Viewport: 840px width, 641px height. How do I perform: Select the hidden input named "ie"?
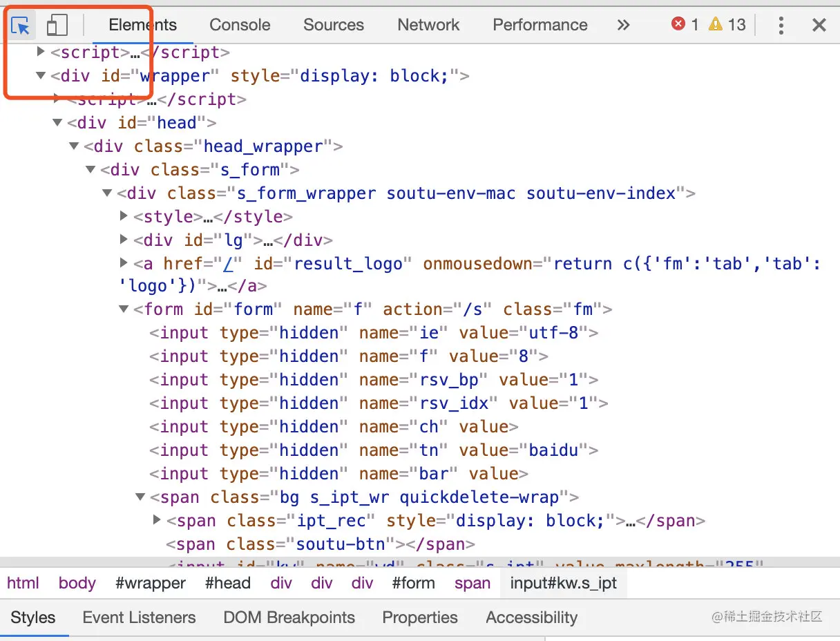pos(374,333)
